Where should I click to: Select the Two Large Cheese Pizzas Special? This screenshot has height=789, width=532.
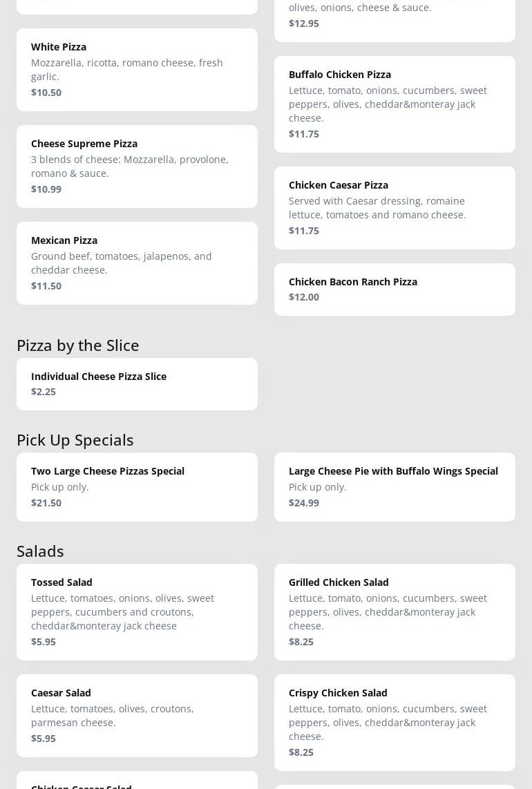137,486
